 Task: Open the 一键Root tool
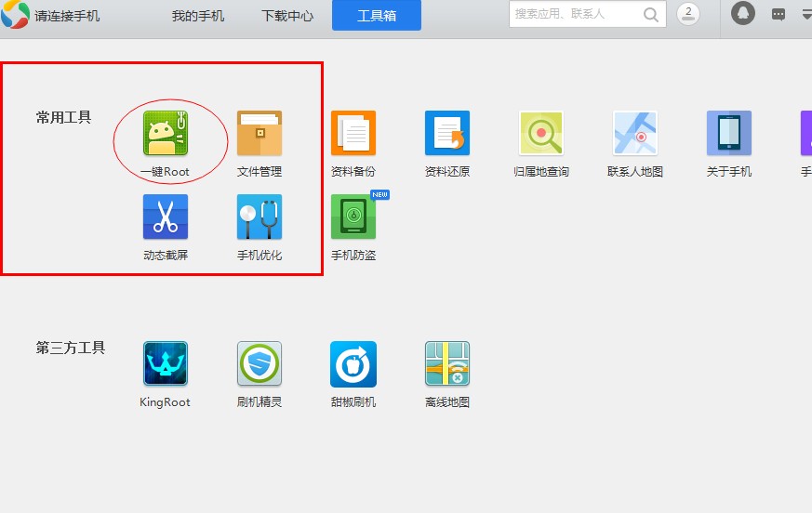pos(166,134)
